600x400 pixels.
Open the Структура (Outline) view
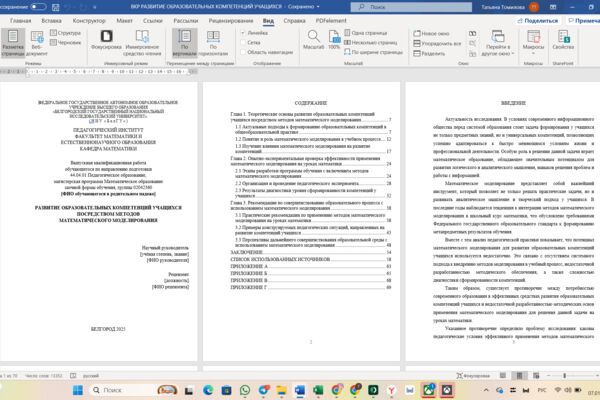click(65, 33)
